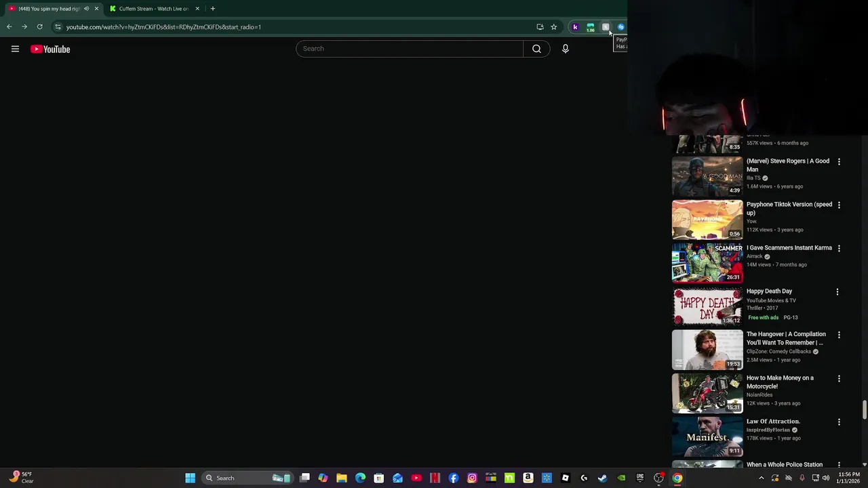Open the Shazam extension icon
868x488 pixels.
[x=620, y=27]
